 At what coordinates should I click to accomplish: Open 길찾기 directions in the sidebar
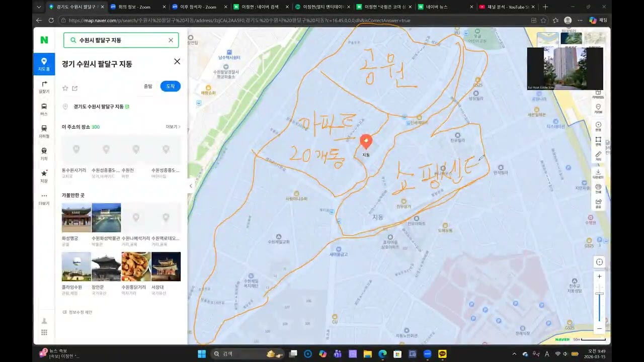click(x=44, y=86)
